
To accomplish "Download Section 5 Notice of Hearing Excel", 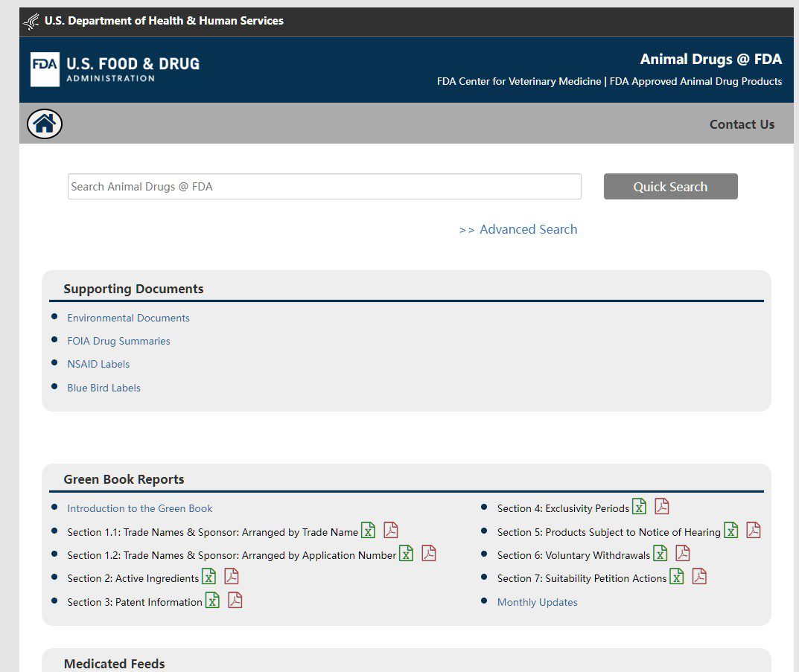I will [x=731, y=531].
